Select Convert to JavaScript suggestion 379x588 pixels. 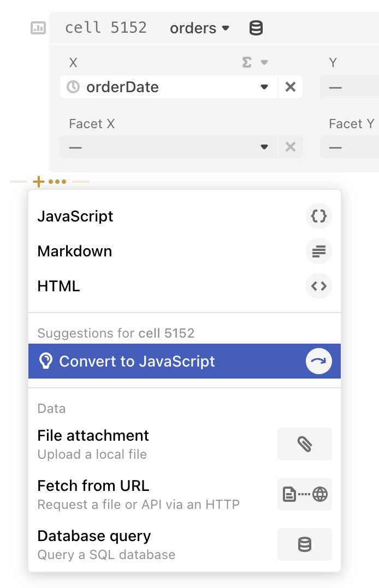point(137,361)
